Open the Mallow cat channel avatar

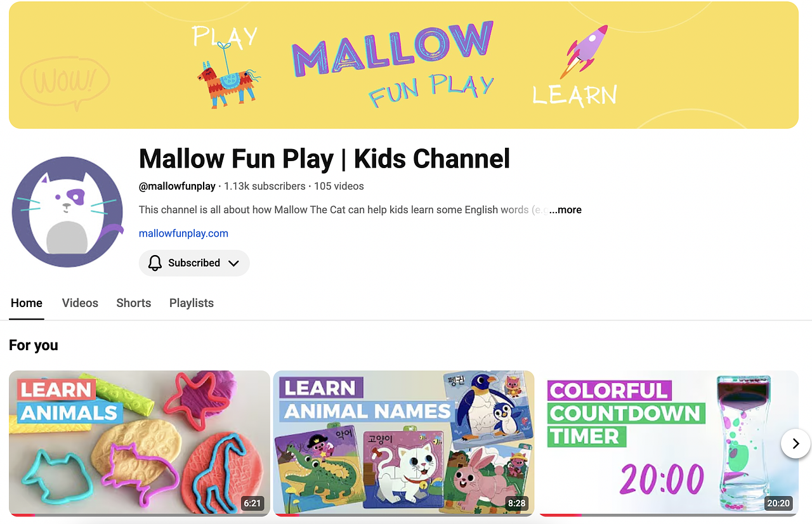67,212
